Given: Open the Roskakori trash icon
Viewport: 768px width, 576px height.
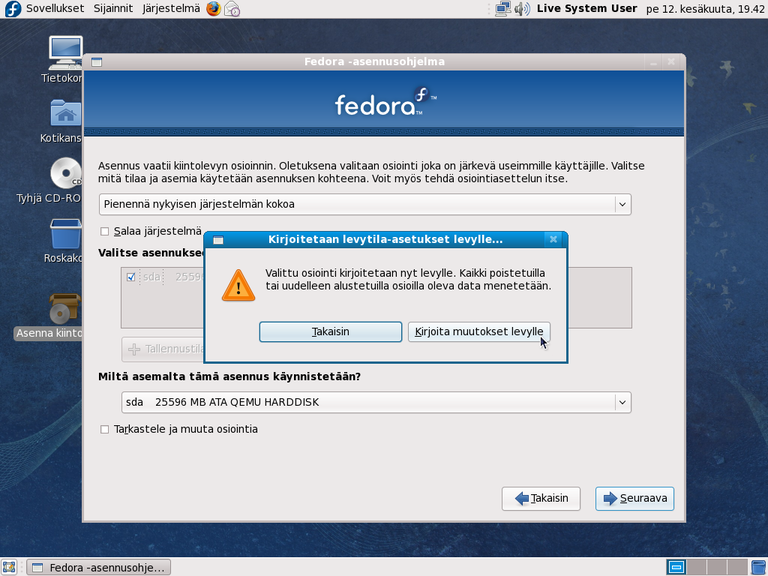Looking at the screenshot, I should (x=65, y=235).
